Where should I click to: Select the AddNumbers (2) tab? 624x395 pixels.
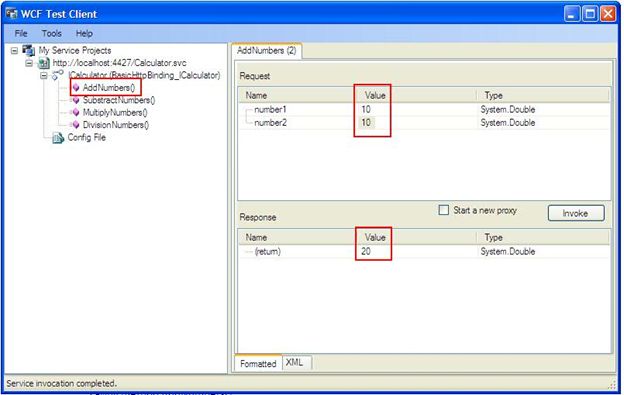point(267,51)
